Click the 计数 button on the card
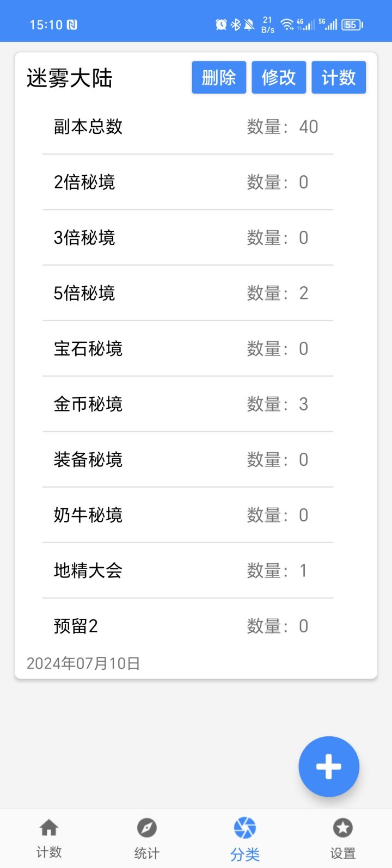 339,77
